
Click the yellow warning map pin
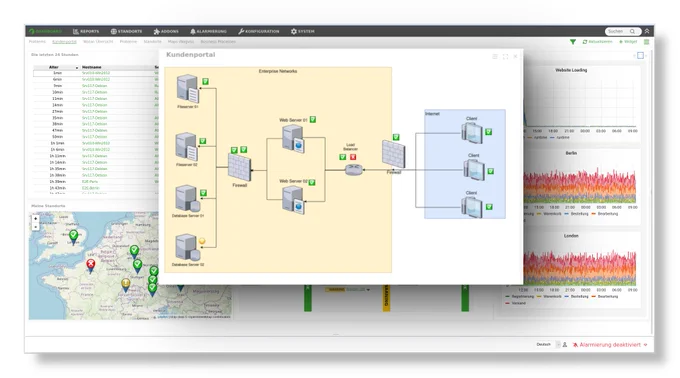coord(125,285)
